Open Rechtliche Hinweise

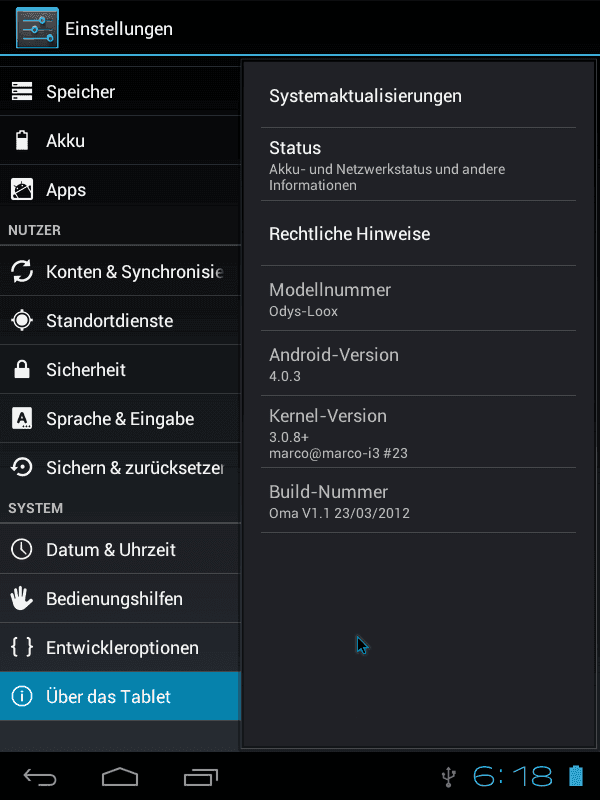(418, 234)
